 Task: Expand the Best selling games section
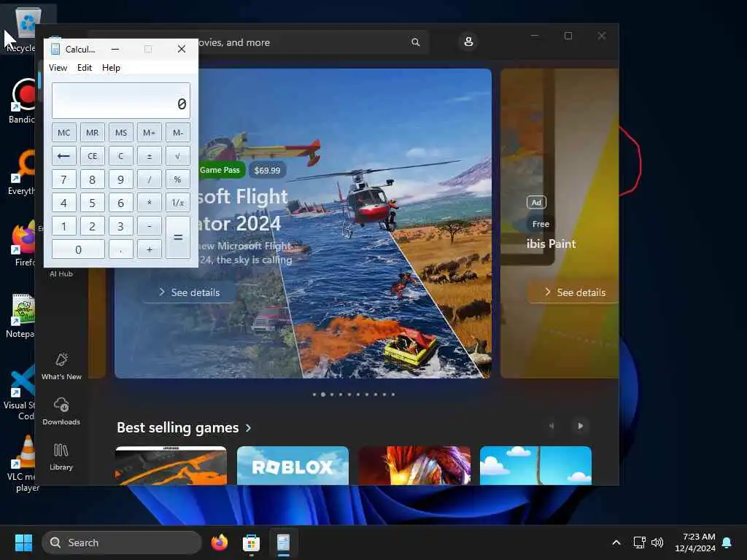184,427
